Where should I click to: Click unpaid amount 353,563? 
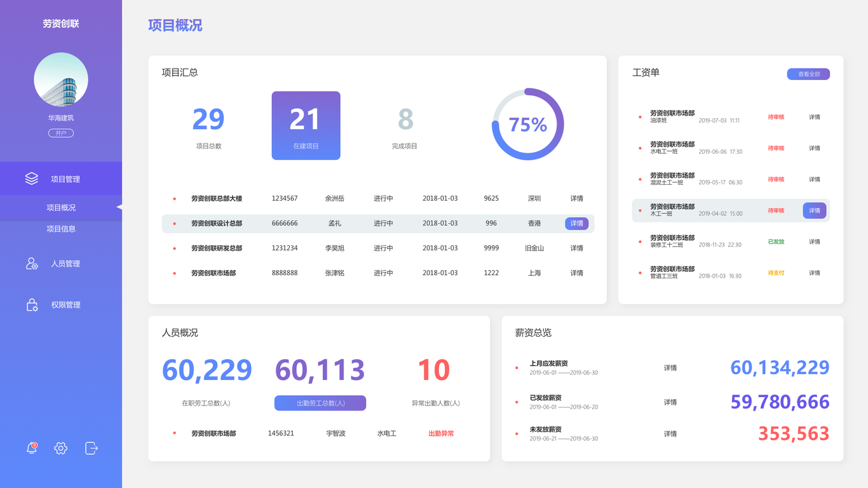794,433
